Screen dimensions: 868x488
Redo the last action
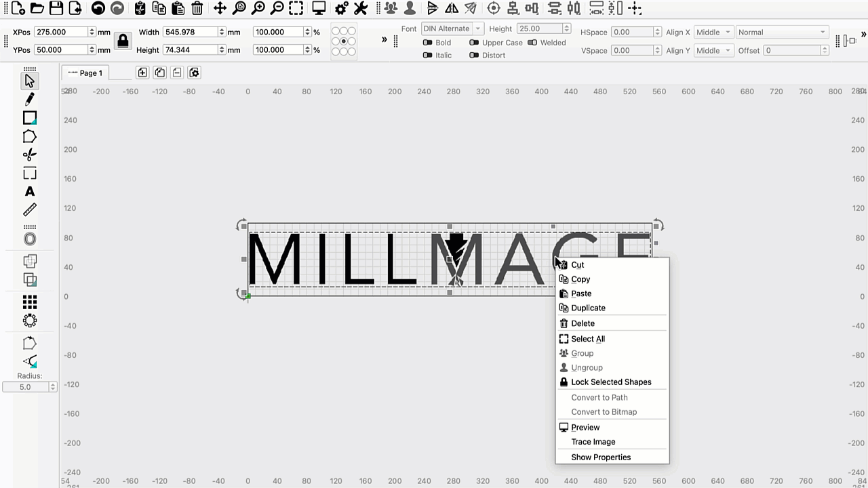click(117, 9)
